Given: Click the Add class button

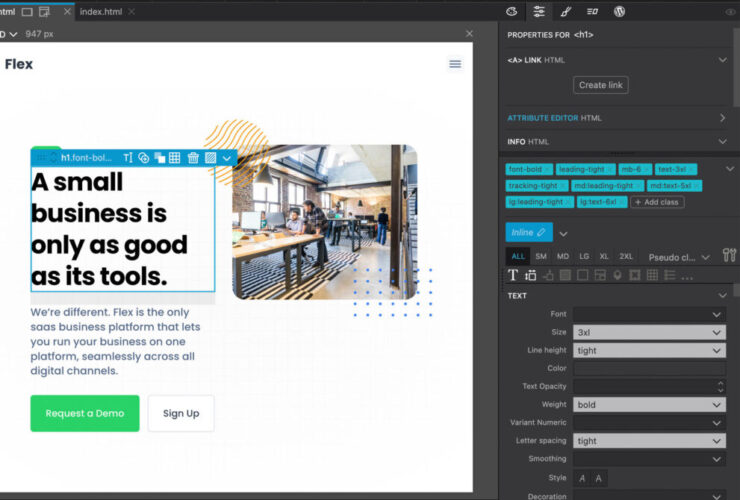Looking at the screenshot, I should pos(657,202).
